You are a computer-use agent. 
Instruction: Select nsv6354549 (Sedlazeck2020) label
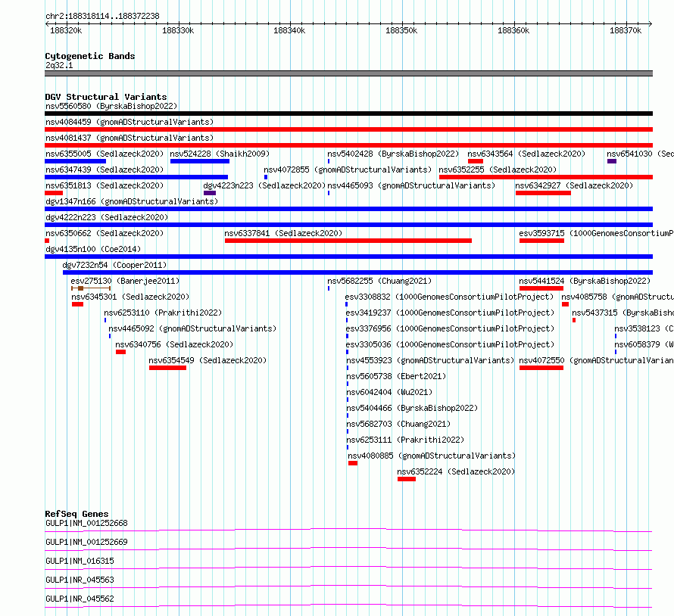click(x=208, y=360)
